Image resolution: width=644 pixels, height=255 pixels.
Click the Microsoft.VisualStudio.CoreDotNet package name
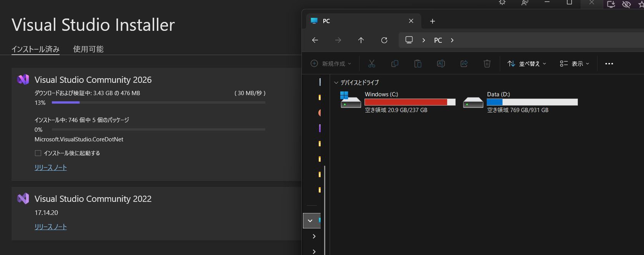pyautogui.click(x=79, y=139)
